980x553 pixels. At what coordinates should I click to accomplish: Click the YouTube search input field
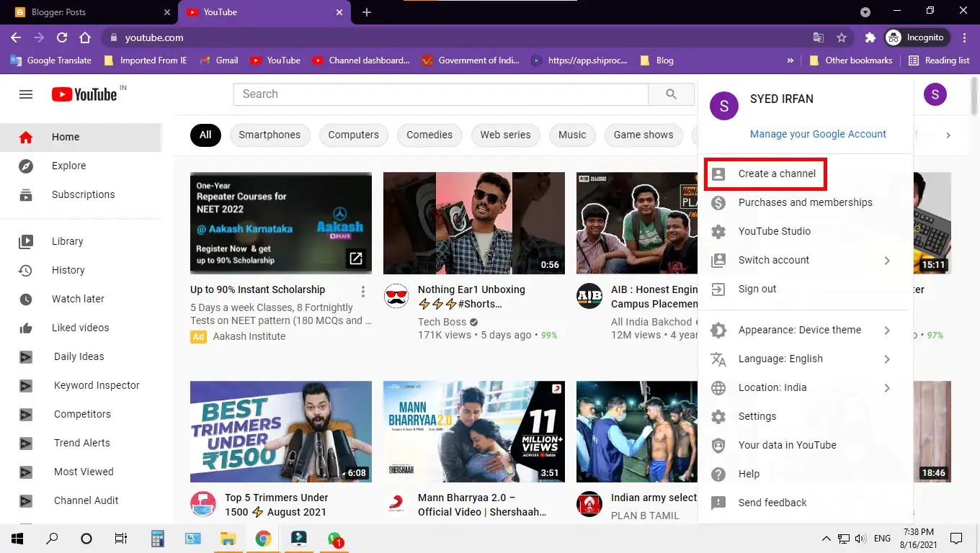tap(441, 94)
